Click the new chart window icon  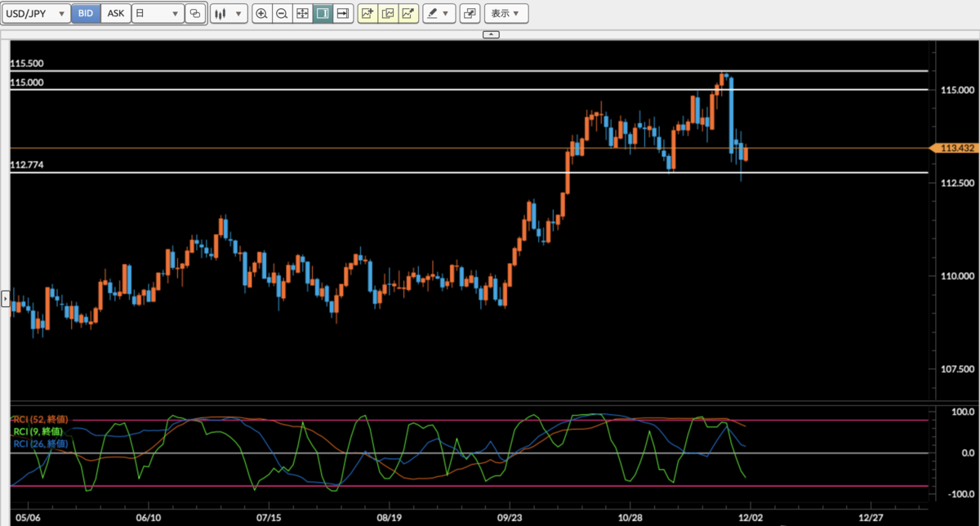point(470,13)
